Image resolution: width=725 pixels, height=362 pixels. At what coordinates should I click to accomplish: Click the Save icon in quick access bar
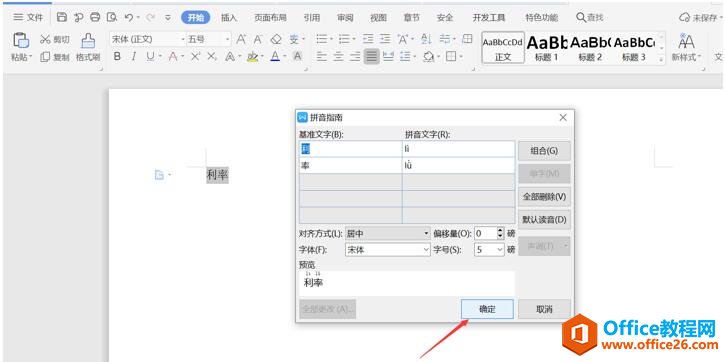click(62, 18)
